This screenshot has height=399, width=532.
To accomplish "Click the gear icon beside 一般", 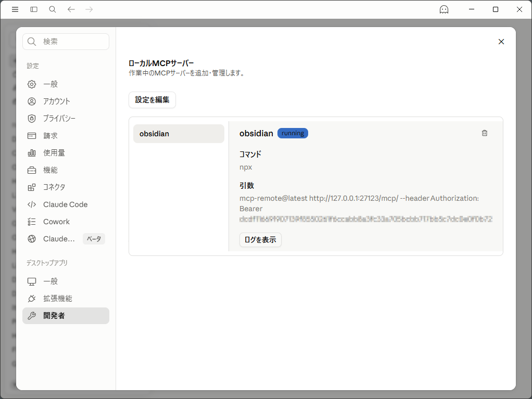I will [32, 84].
